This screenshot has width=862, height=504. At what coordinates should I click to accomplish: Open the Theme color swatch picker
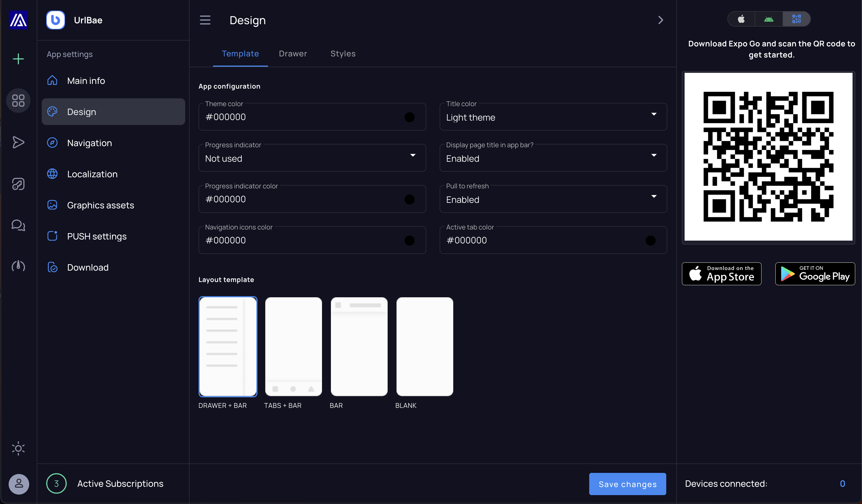409,117
